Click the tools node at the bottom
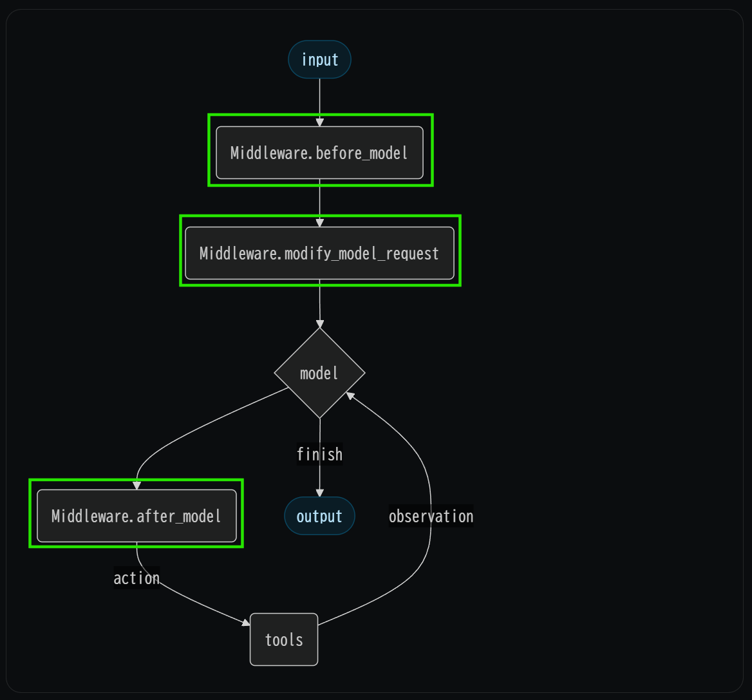Viewport: 752px width, 700px height. coord(283,639)
